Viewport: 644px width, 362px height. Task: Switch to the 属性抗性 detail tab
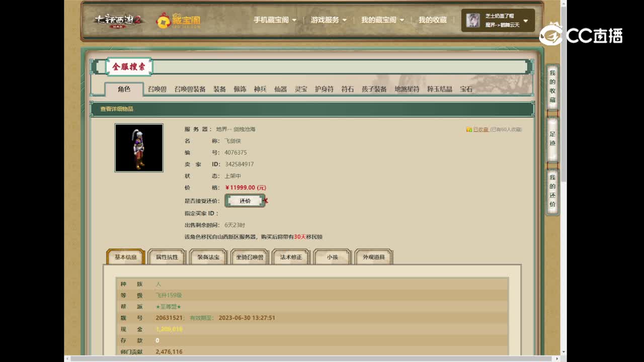166,256
